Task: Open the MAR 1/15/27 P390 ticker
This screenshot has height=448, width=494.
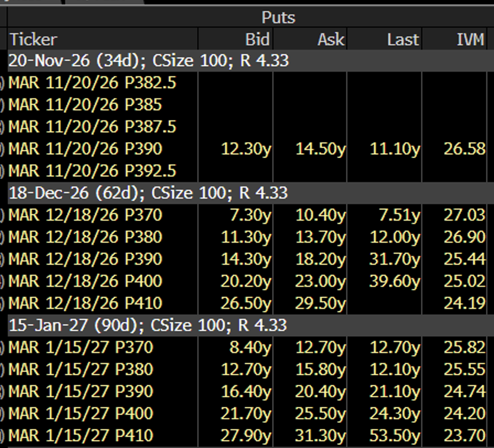Action: pos(81,392)
